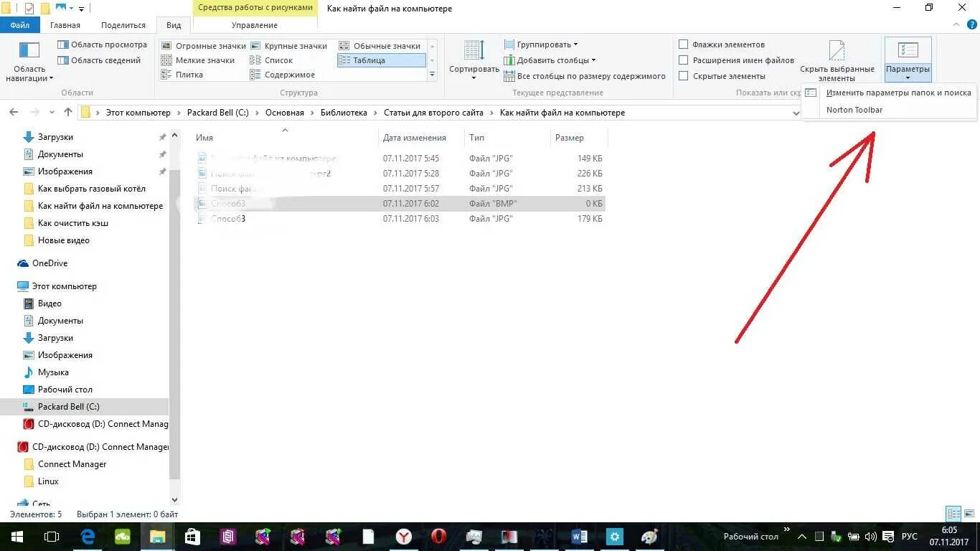Click Все столбцы по размеру содержимого
980x551 pixels.
coord(585,76)
